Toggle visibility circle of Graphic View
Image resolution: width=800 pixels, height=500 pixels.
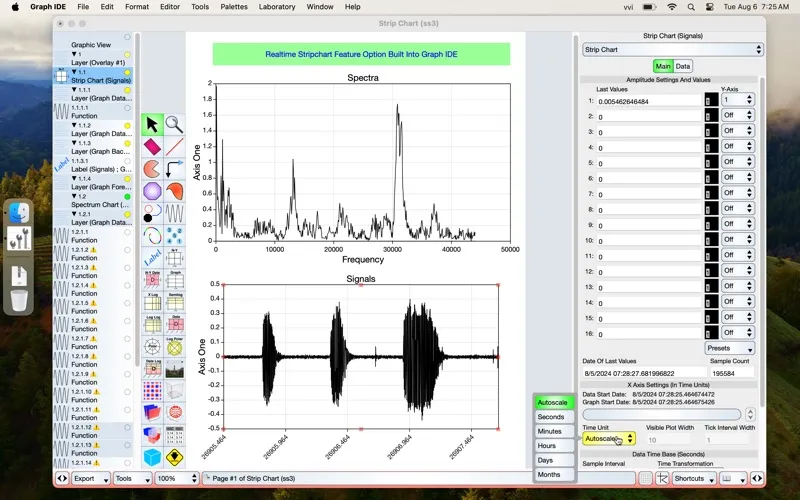click(x=127, y=37)
